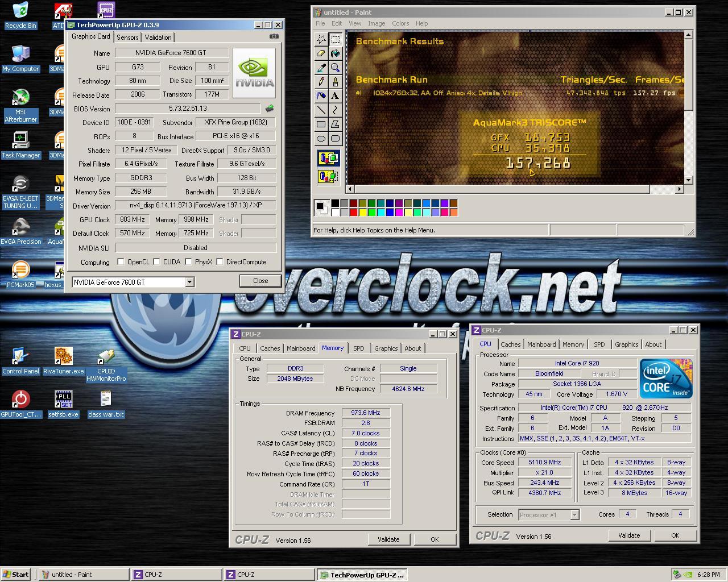Select the class war.txt file icon
Image resolution: width=728 pixels, height=582 pixels.
coord(106,404)
